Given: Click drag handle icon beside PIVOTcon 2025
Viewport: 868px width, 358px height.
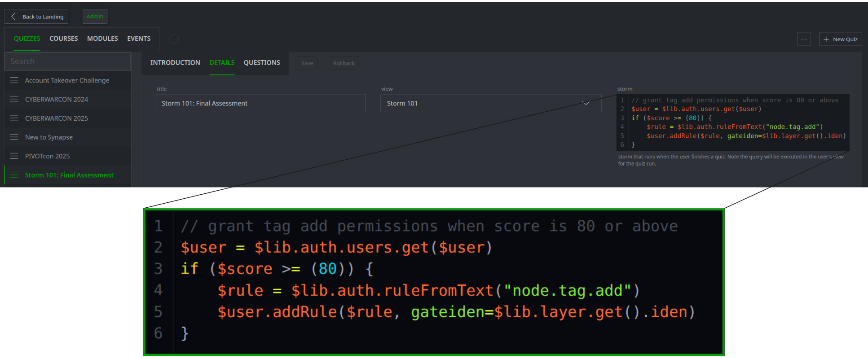Looking at the screenshot, I should point(14,156).
